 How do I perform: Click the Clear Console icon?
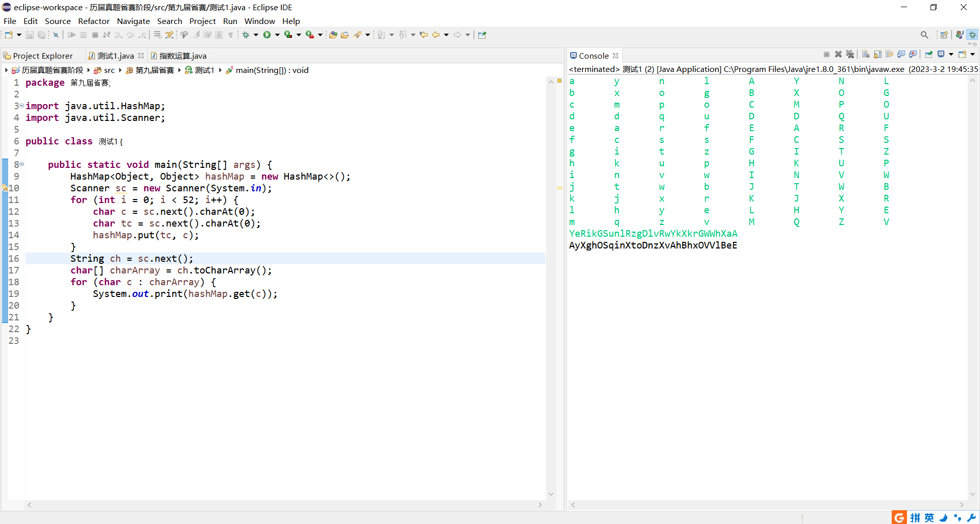click(x=866, y=54)
